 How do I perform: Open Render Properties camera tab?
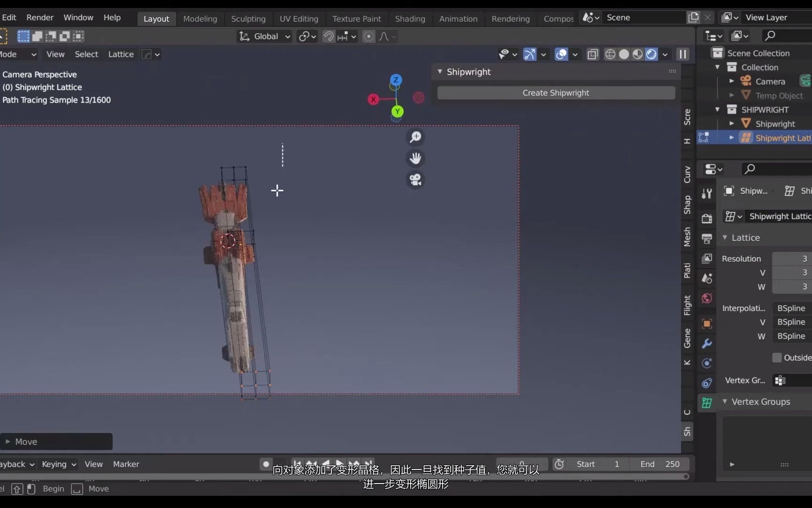707,218
